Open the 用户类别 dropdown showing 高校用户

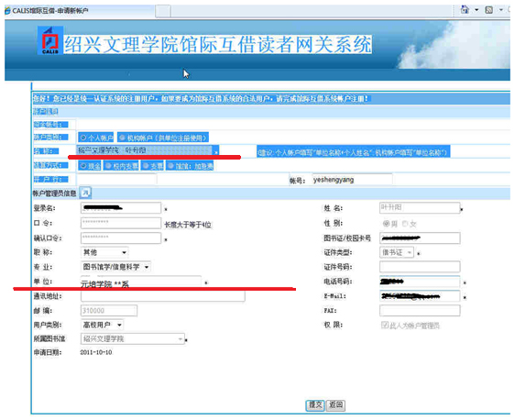pos(102,325)
